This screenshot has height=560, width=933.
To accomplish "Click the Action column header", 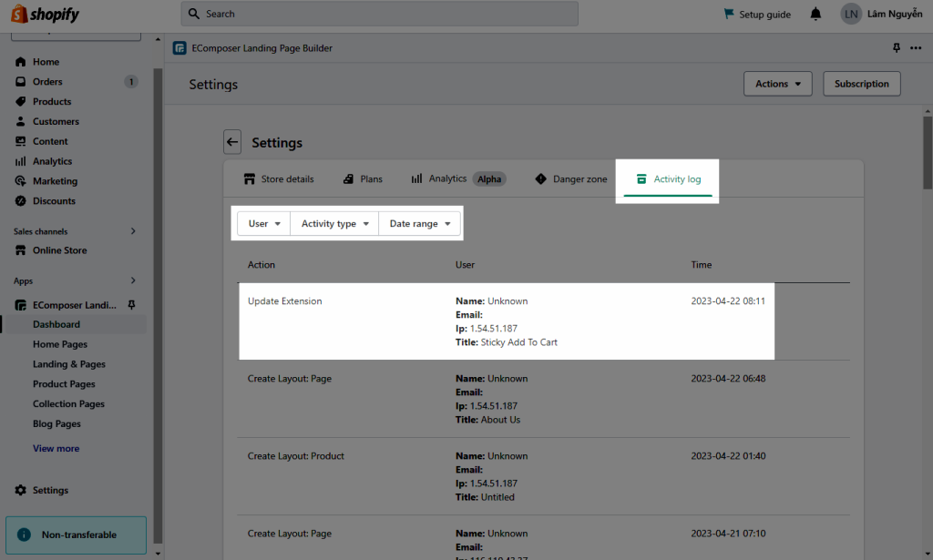I will coord(261,265).
